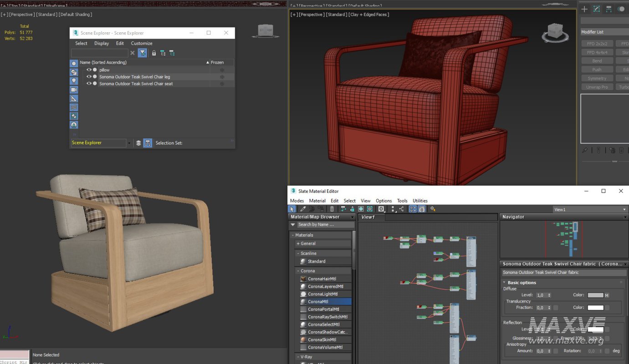The height and width of the screenshot is (364, 629).
Task: Select the eyedropper tool in Slate Material Editor
Action: click(x=303, y=209)
